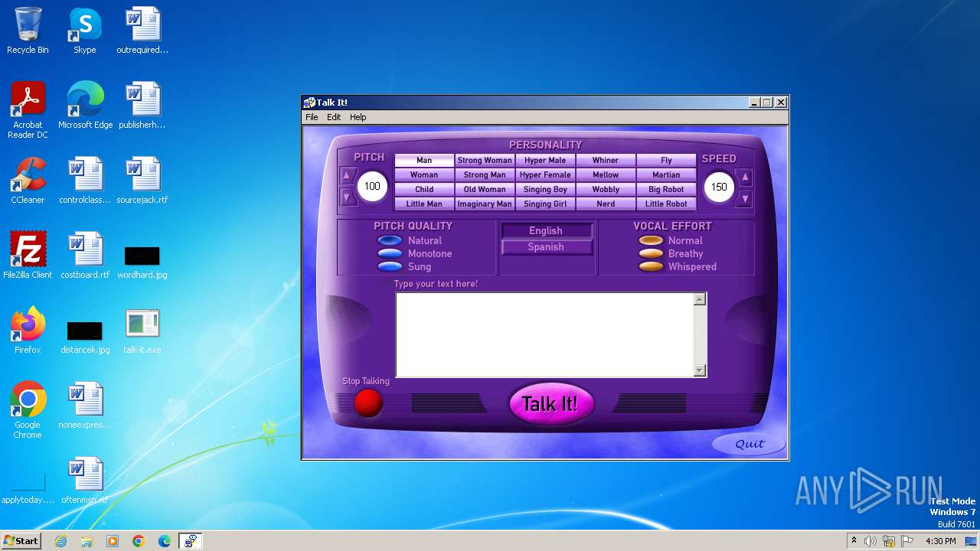Choose the Martian personality

pos(666,174)
